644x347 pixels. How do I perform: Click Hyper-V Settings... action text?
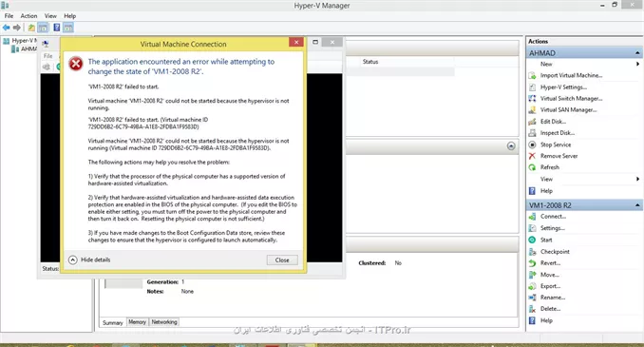pos(563,87)
